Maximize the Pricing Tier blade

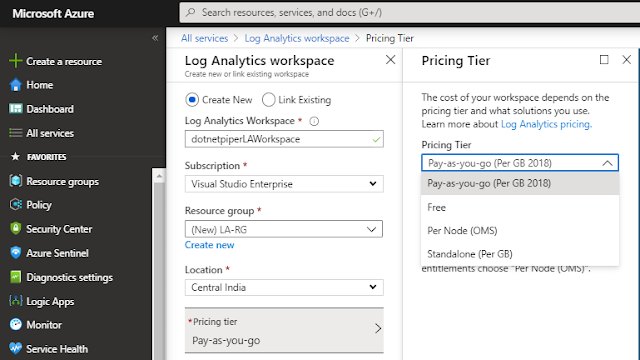pyautogui.click(x=604, y=60)
